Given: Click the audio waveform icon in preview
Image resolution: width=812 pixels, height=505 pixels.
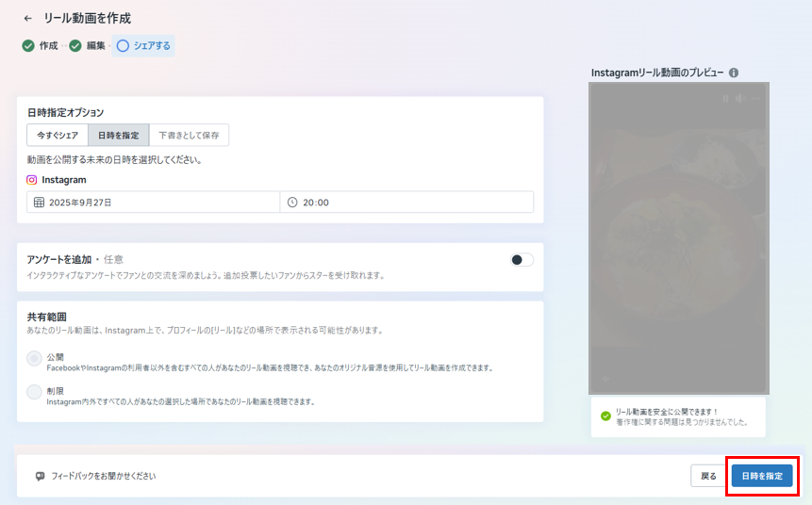Looking at the screenshot, I should click(x=605, y=379).
